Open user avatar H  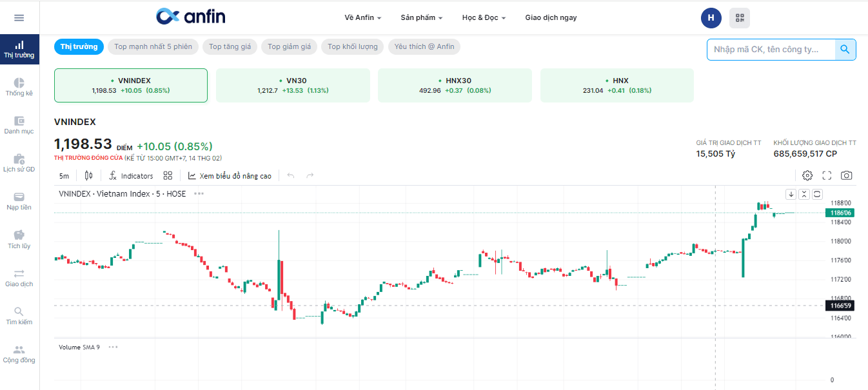click(711, 17)
